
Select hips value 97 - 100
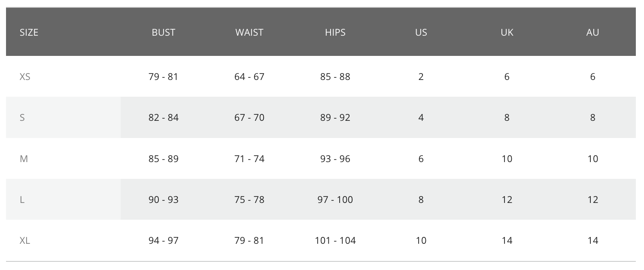point(335,199)
